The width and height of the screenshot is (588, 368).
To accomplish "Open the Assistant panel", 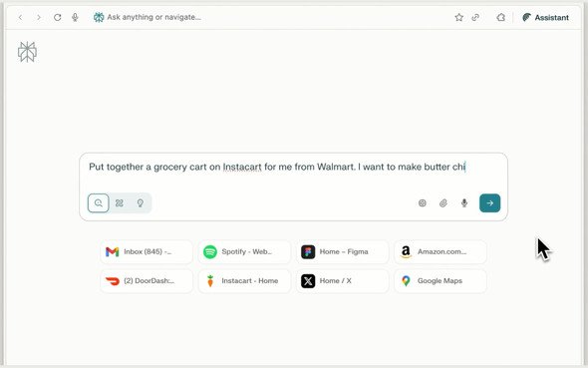I will click(x=545, y=17).
